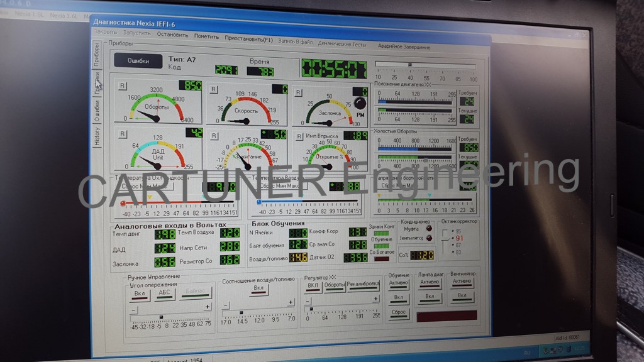
Task: Click the Муфта indicator lamp
Action: pyautogui.click(x=429, y=228)
